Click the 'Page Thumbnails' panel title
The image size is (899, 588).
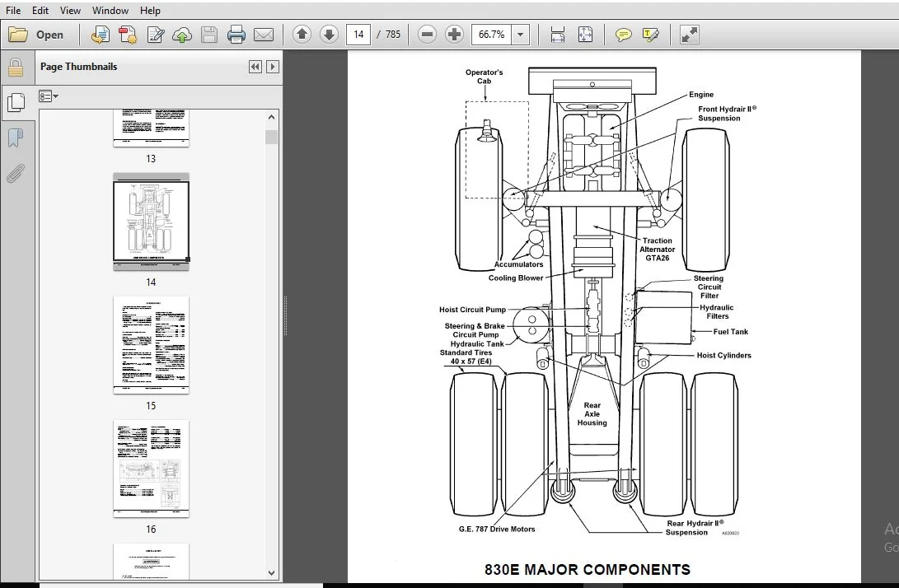78,67
